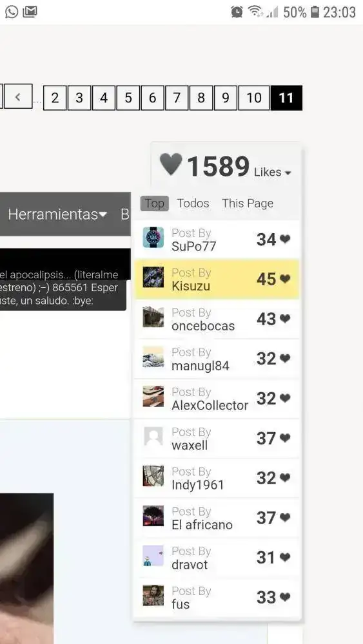Expand the Likes dropdown arrow
Viewport: 363px width, 644px height.
(288, 173)
